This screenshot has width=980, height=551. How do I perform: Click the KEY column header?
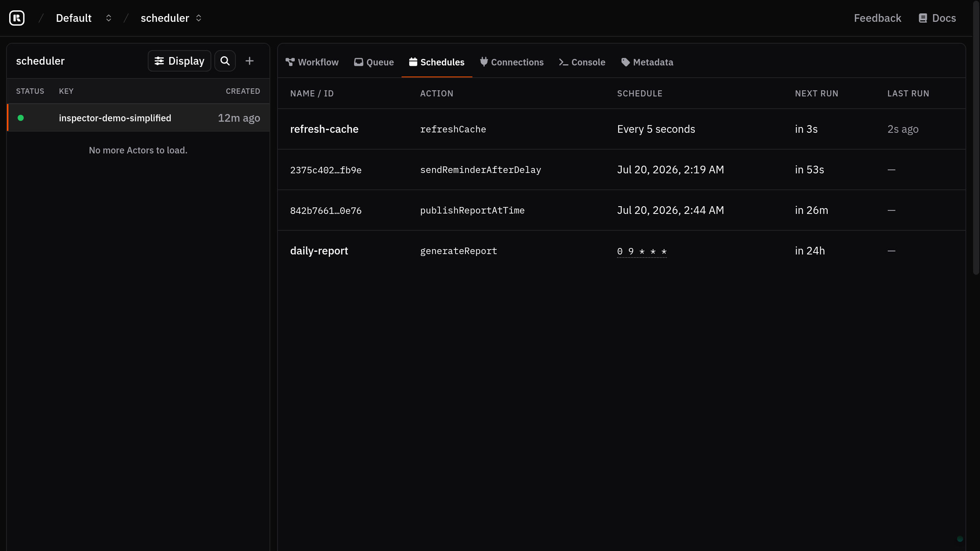pos(66,91)
